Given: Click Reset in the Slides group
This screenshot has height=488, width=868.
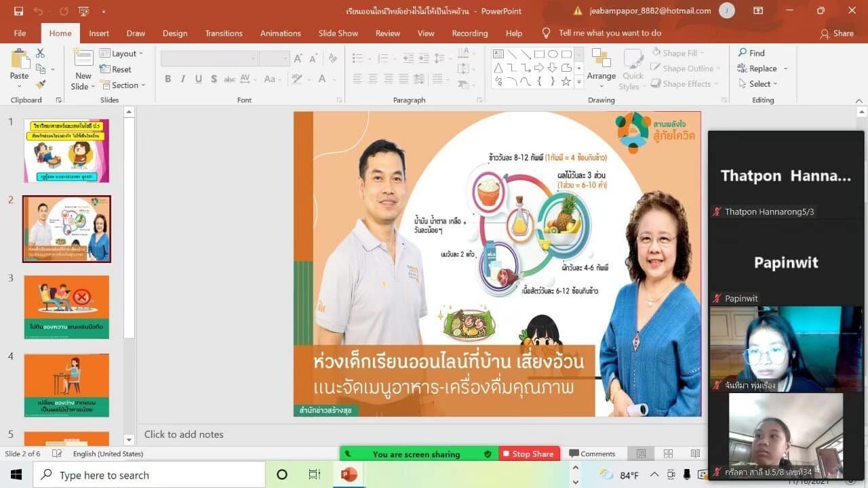Looking at the screenshot, I should click(x=115, y=69).
